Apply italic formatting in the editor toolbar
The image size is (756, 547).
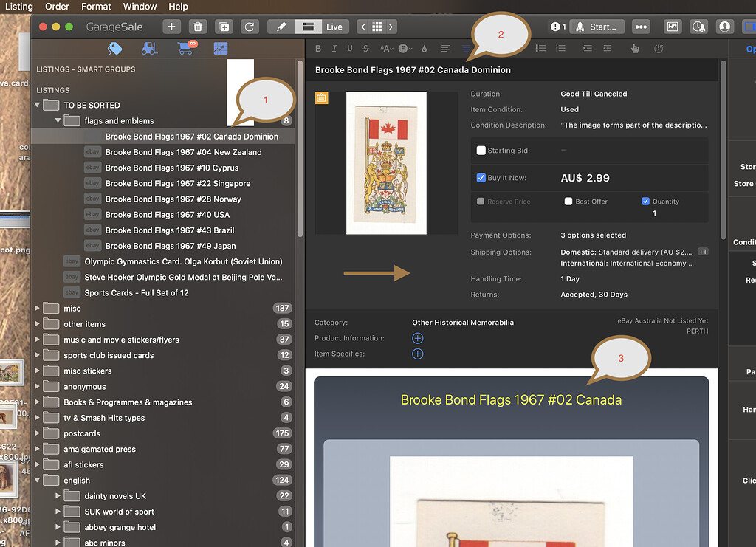tap(334, 49)
